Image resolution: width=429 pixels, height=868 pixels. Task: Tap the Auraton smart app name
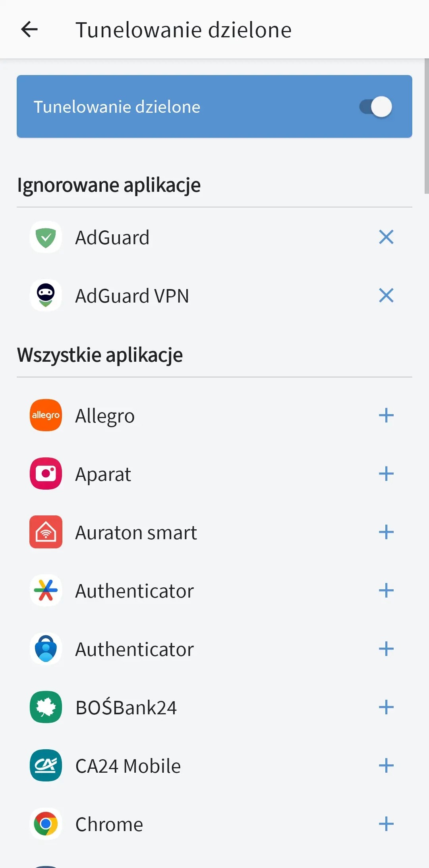136,532
